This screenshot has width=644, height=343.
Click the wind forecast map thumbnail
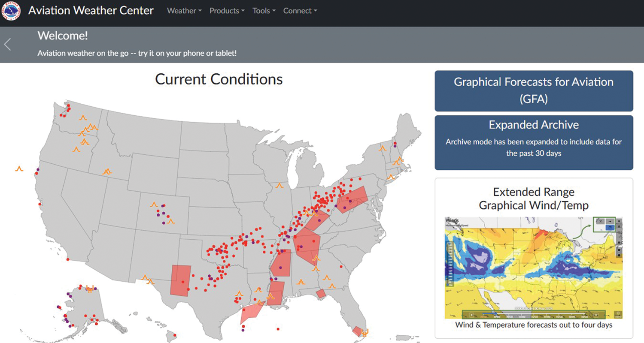pyautogui.click(x=534, y=268)
